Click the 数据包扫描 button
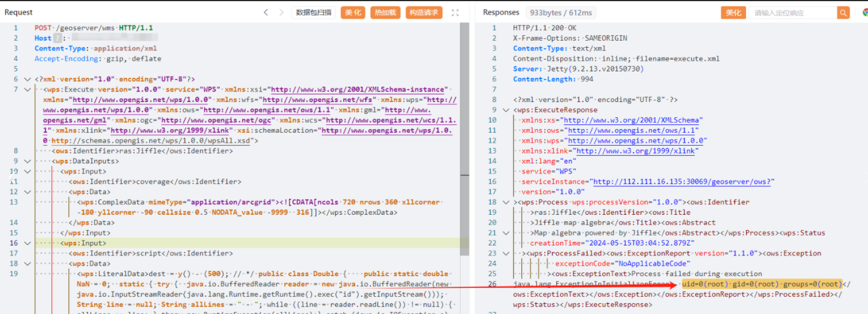868x314 pixels. click(x=314, y=12)
